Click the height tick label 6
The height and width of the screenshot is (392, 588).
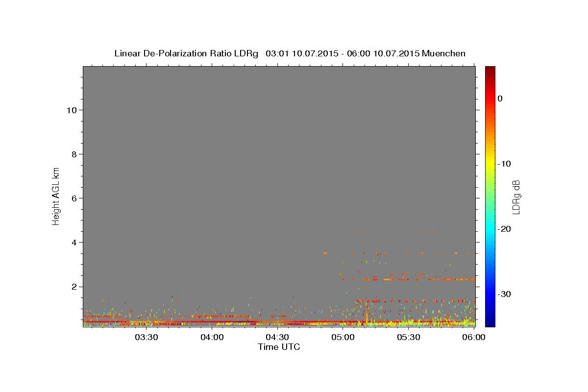(x=73, y=198)
